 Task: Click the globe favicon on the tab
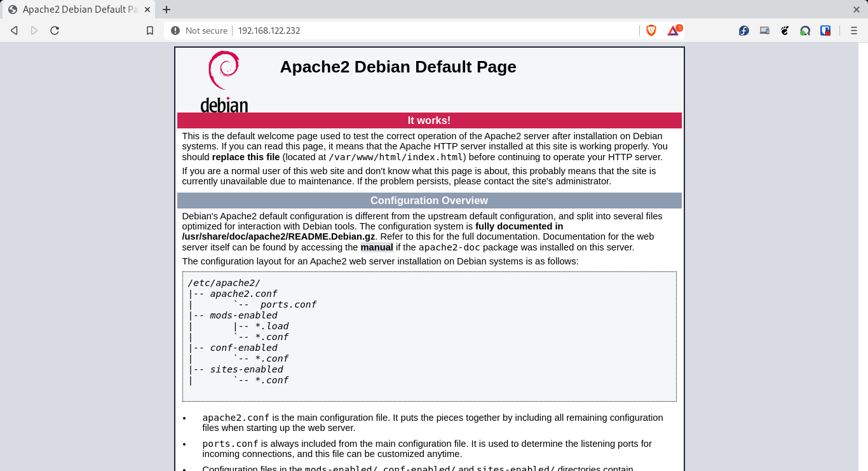(x=12, y=10)
